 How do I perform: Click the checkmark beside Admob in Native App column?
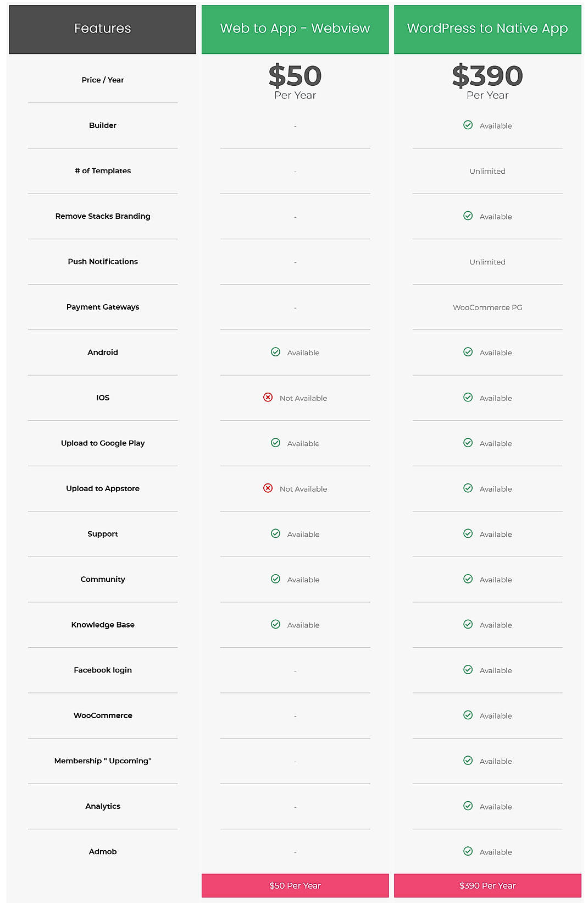click(x=468, y=851)
